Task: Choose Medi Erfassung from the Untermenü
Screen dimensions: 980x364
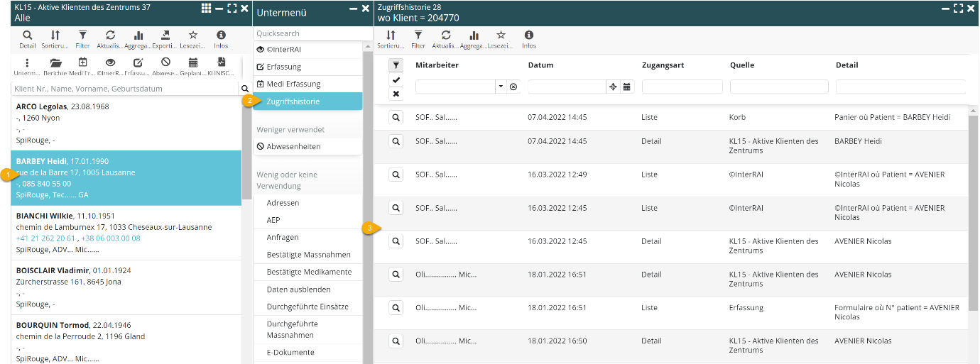Action: click(293, 84)
